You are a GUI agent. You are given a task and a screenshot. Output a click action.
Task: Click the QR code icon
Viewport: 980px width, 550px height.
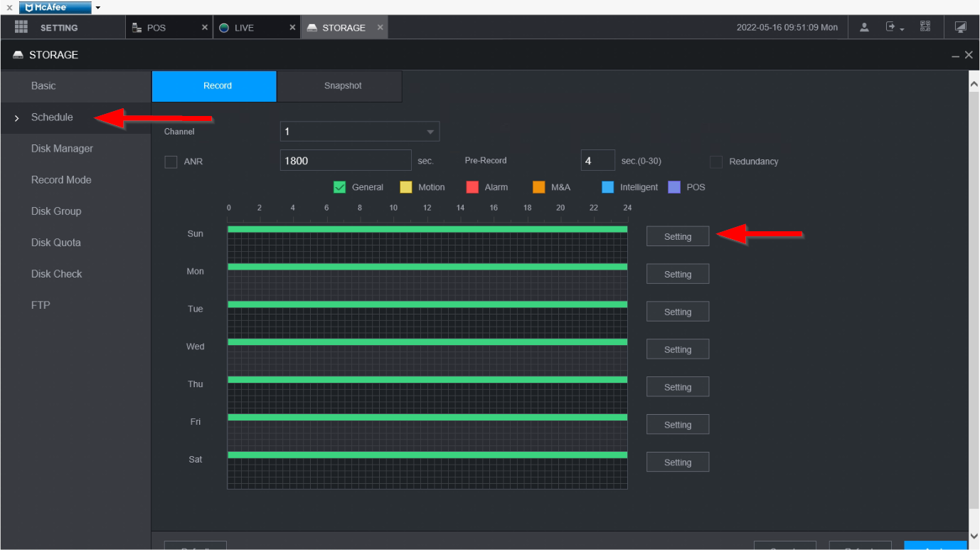(925, 27)
